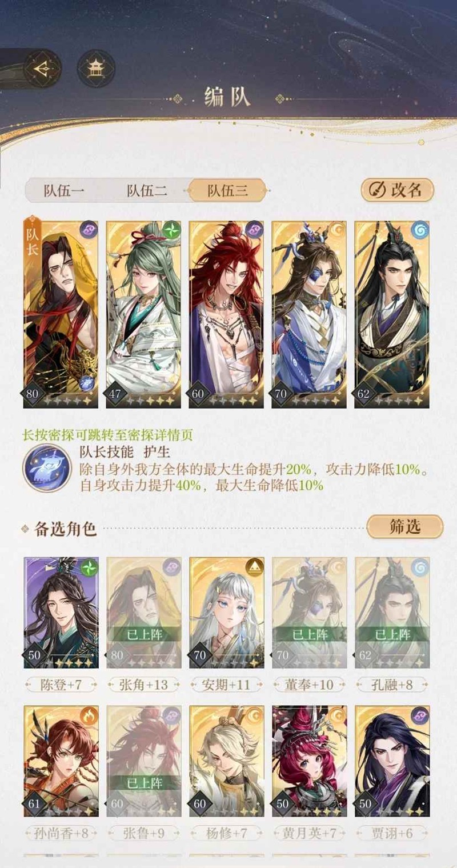Tap the fire element badge on 孙尚香
The width and height of the screenshot is (457, 868).
[89, 715]
